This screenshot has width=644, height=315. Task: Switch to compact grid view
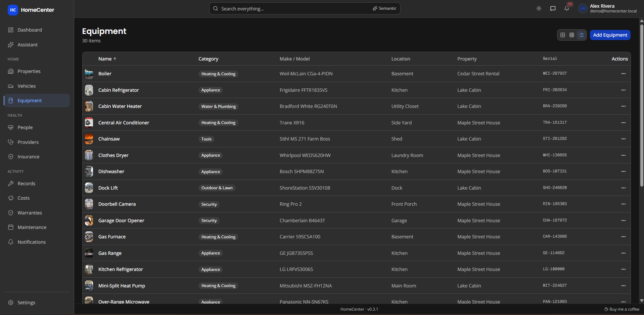[x=572, y=35]
